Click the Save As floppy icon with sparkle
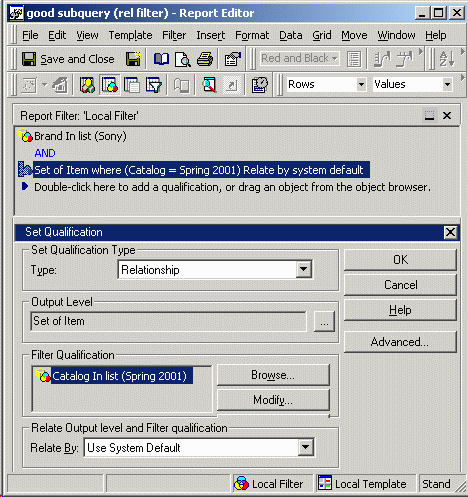The image size is (468, 497). click(x=133, y=59)
